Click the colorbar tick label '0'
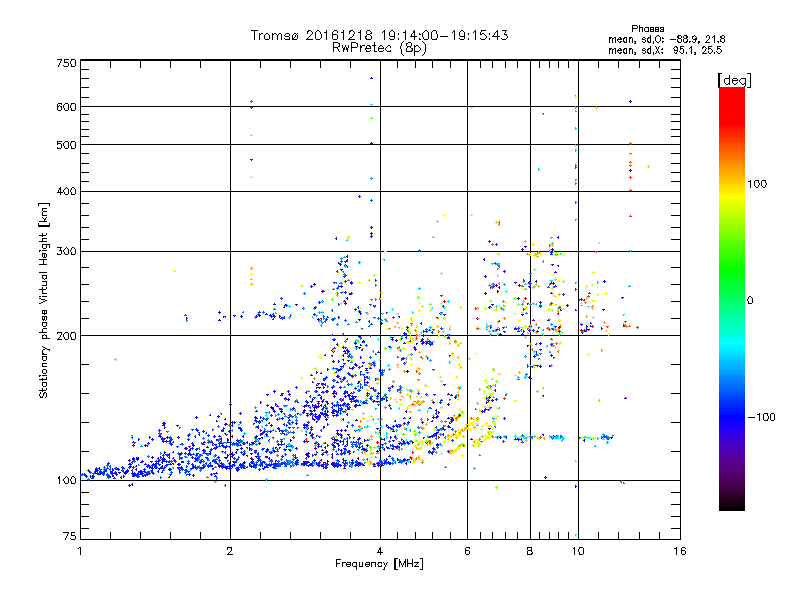Screen dimensions: 800x600 click(x=750, y=300)
